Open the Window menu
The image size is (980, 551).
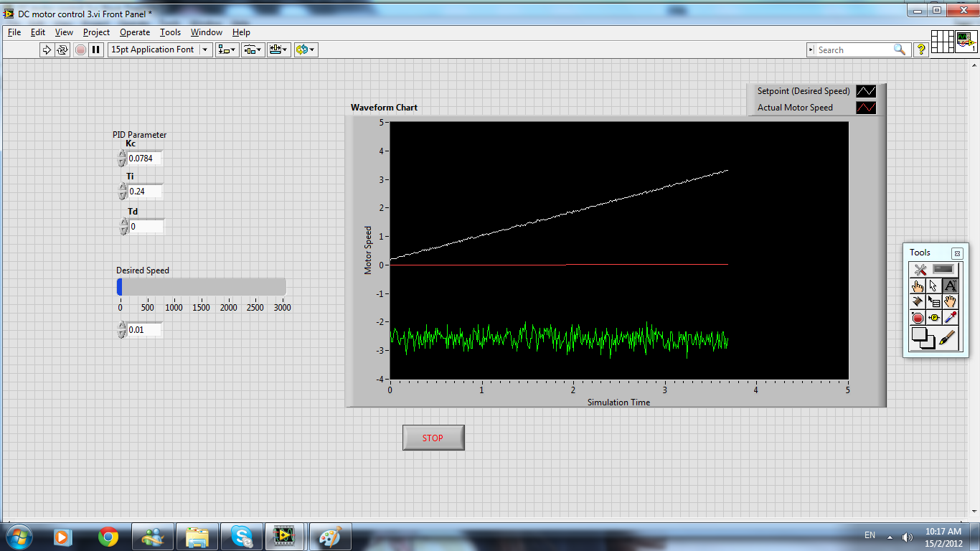(x=207, y=32)
